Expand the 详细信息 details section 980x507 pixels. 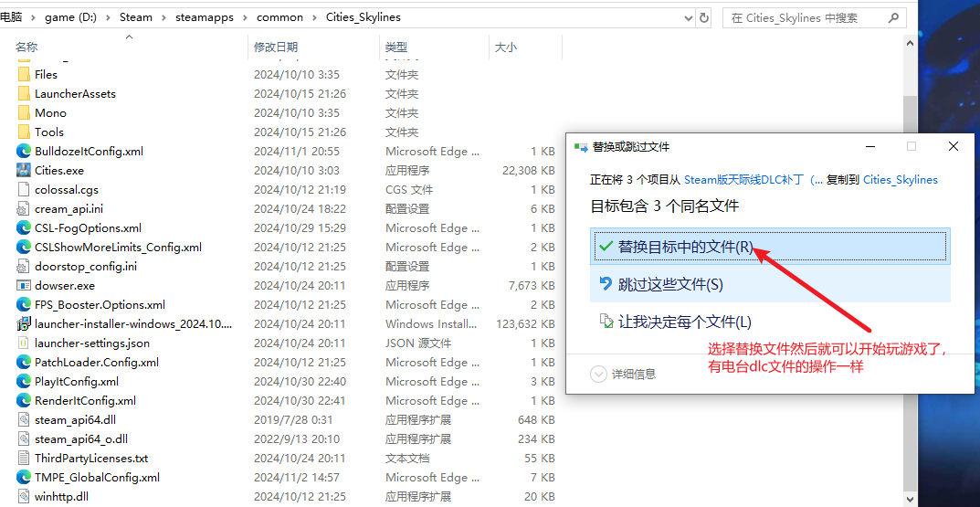pyautogui.click(x=598, y=374)
